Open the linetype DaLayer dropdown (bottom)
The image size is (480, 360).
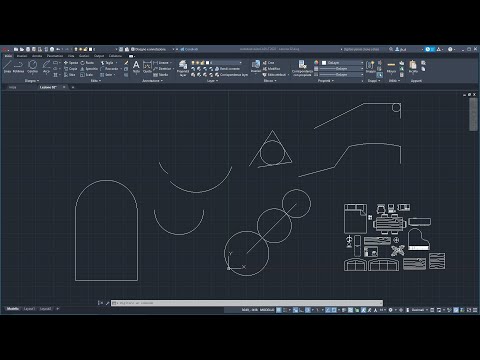tap(341, 75)
